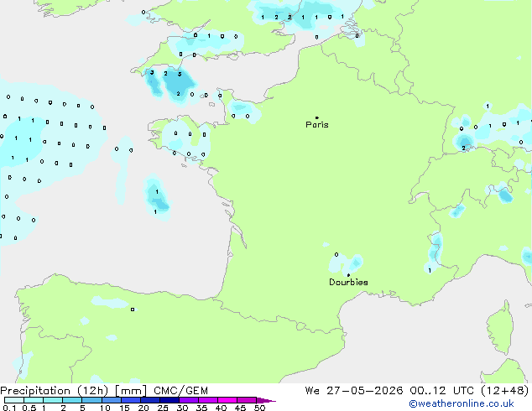Pick the 10–15 mm blue legend swatch
532x411 pixels.
pyautogui.click(x=111, y=400)
